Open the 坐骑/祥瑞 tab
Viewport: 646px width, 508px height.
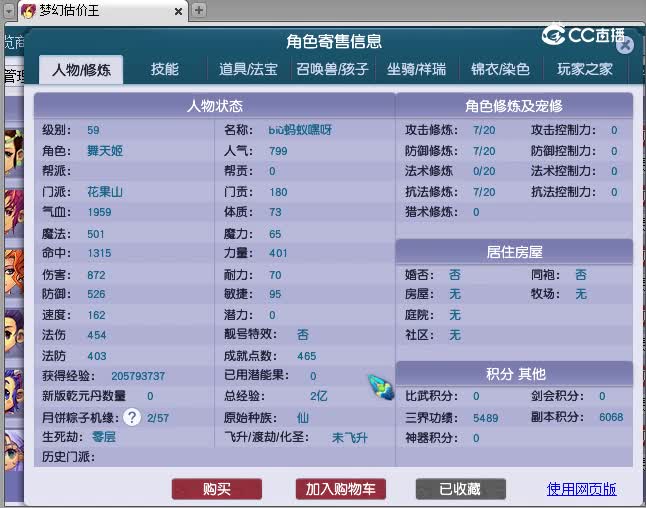tap(416, 69)
